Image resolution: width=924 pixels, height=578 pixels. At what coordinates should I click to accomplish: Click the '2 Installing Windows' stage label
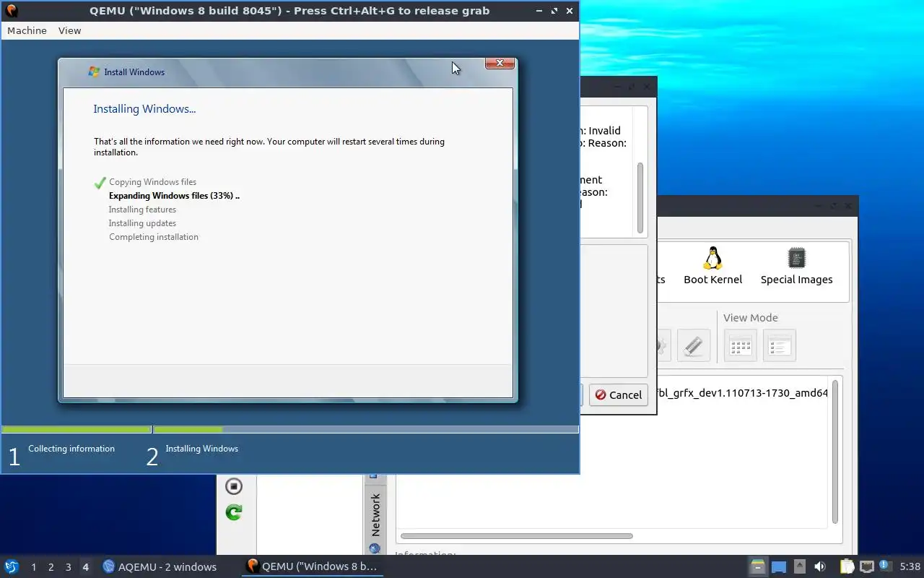pos(192,455)
